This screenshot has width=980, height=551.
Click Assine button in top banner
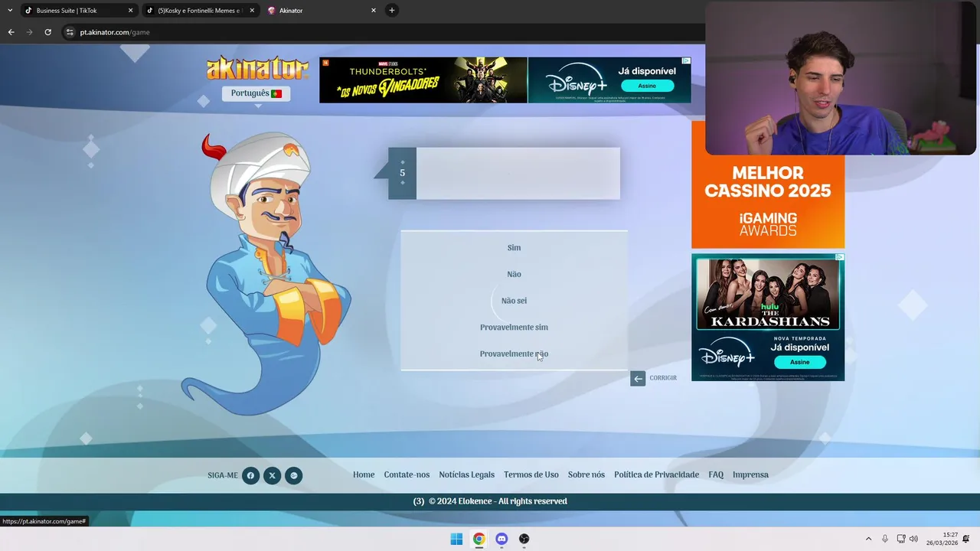(x=647, y=86)
